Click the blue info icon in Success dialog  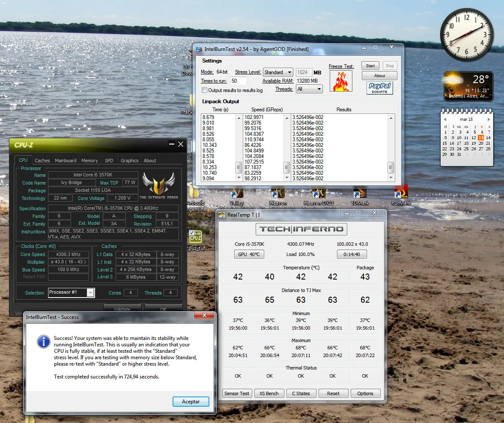pyautogui.click(x=44, y=341)
